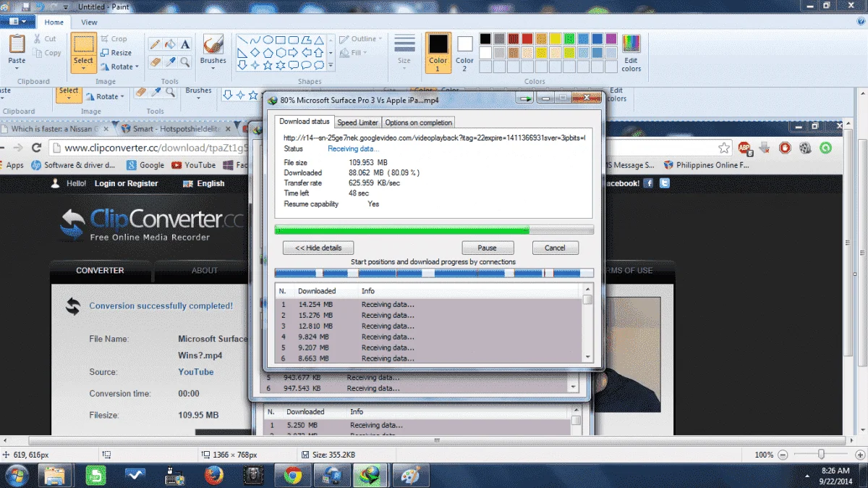Image resolution: width=868 pixels, height=488 pixels.
Task: Select the Fill with color bucket tool
Action: (170, 44)
